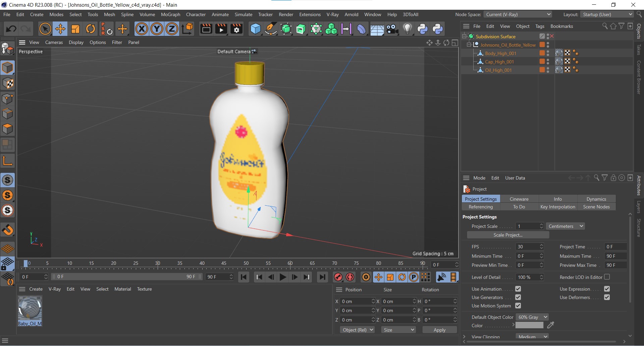The height and width of the screenshot is (346, 644).
Task: Click the first Python icon in the toolbar
Action: [x=423, y=29]
